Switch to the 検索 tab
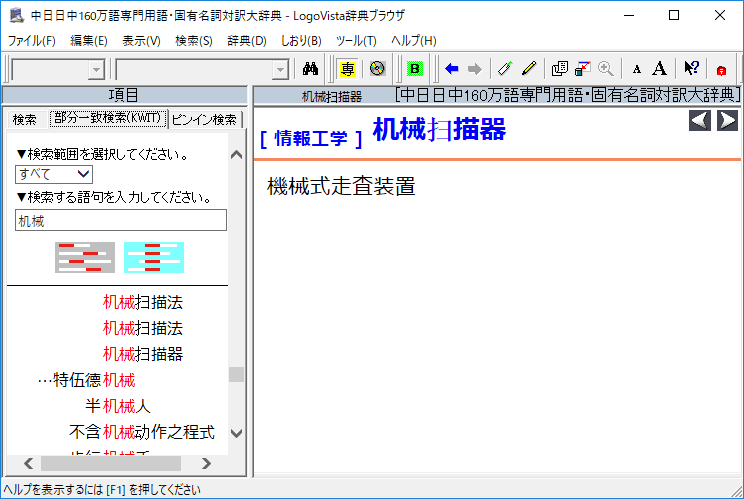The height and width of the screenshot is (499, 744). pos(25,120)
